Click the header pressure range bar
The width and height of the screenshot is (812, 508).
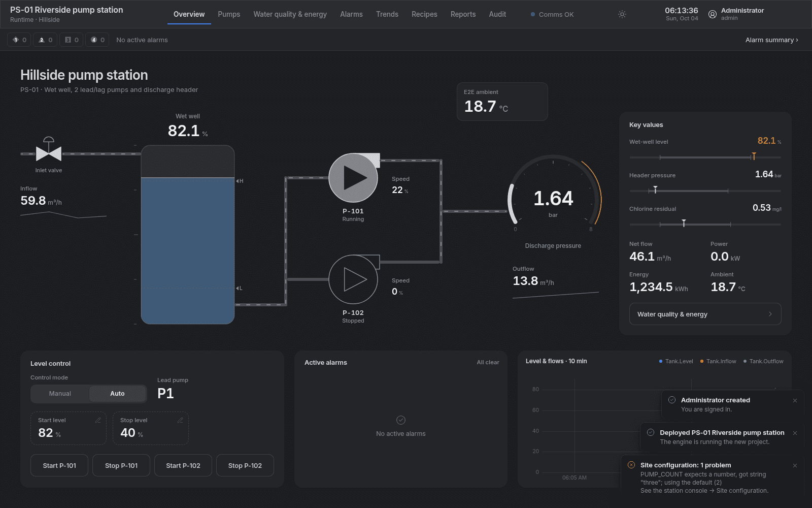point(705,191)
